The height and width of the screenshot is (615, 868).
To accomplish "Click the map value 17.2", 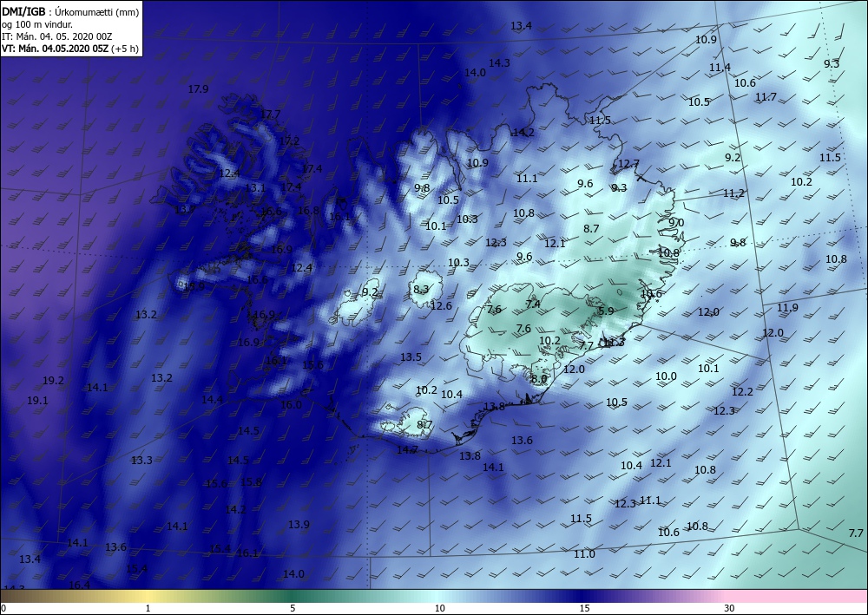I will (289, 141).
